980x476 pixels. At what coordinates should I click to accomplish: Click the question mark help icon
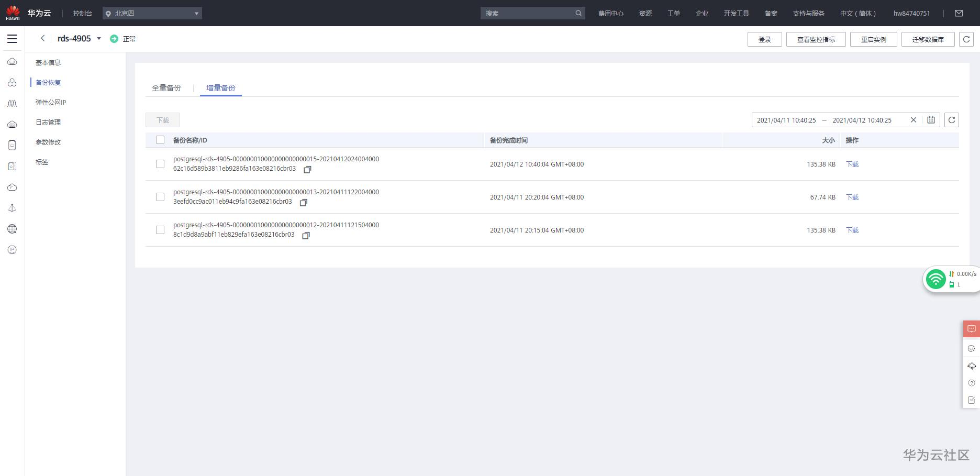coord(972,383)
